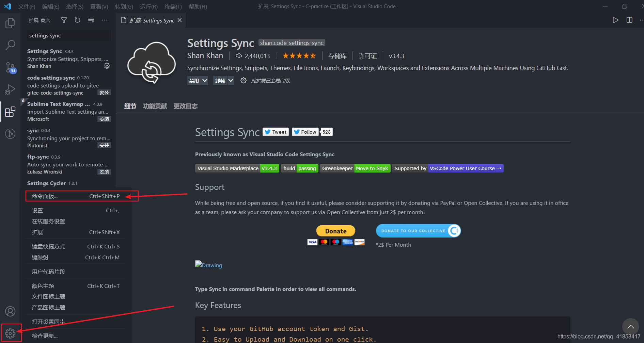Viewport: 644px width, 343px height.
Task: Click the Settings Sync cloud logo
Action: pos(151,63)
